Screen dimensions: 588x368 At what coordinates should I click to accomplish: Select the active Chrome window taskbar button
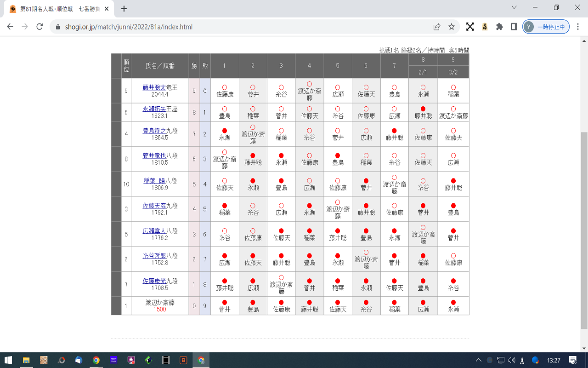[201, 360]
